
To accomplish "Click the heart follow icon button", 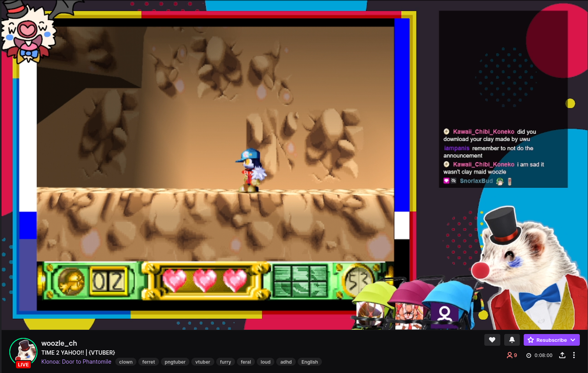I will (x=492, y=340).
